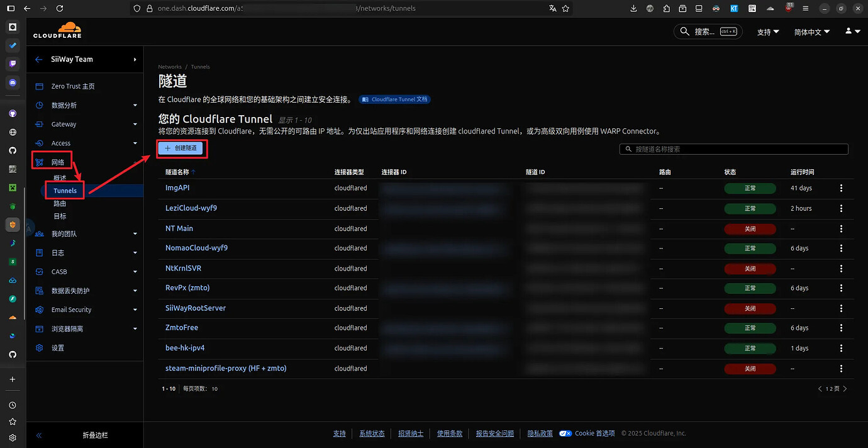Open 隐私政策 footer link

pyautogui.click(x=540, y=434)
